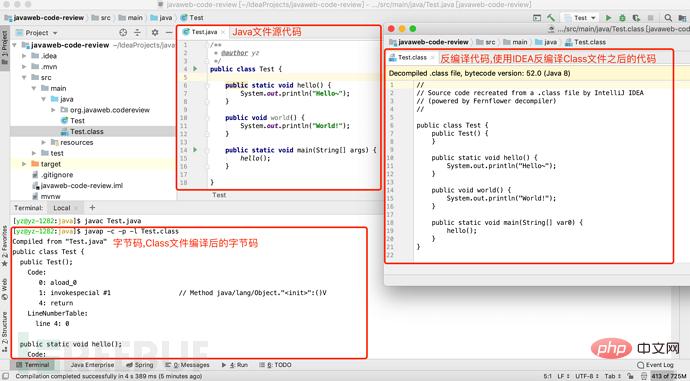The height and width of the screenshot is (381, 690).
Task: Expand the org.javaweb.codereview package
Action: pos(53,110)
